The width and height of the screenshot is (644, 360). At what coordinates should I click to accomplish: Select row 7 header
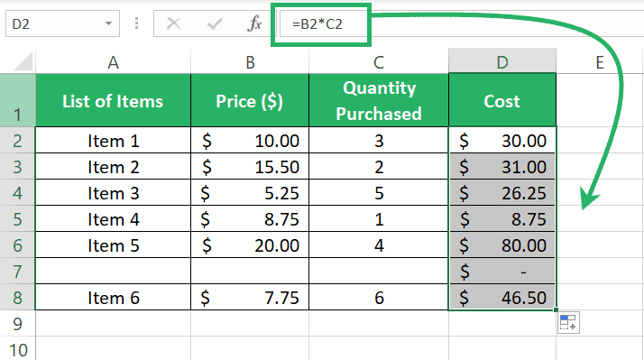pos(17,272)
